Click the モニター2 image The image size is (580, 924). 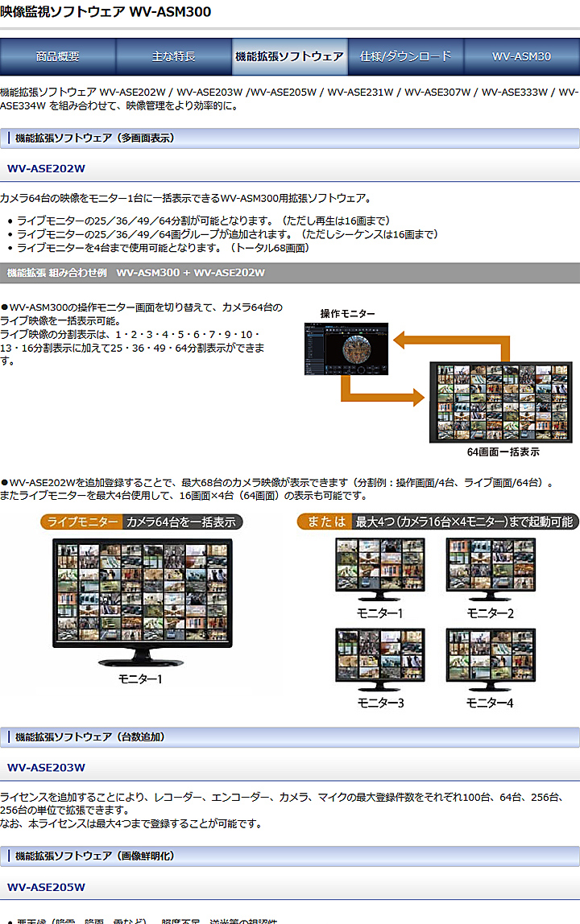[491, 569]
